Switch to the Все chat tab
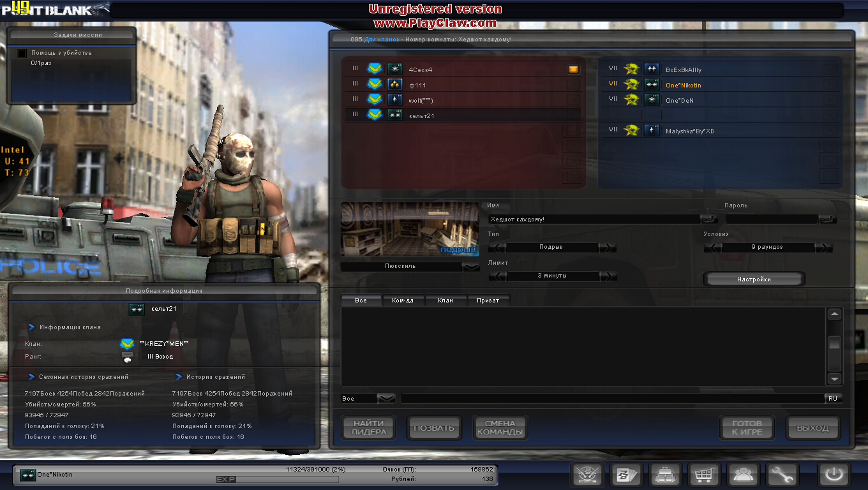The image size is (868, 490). (361, 301)
